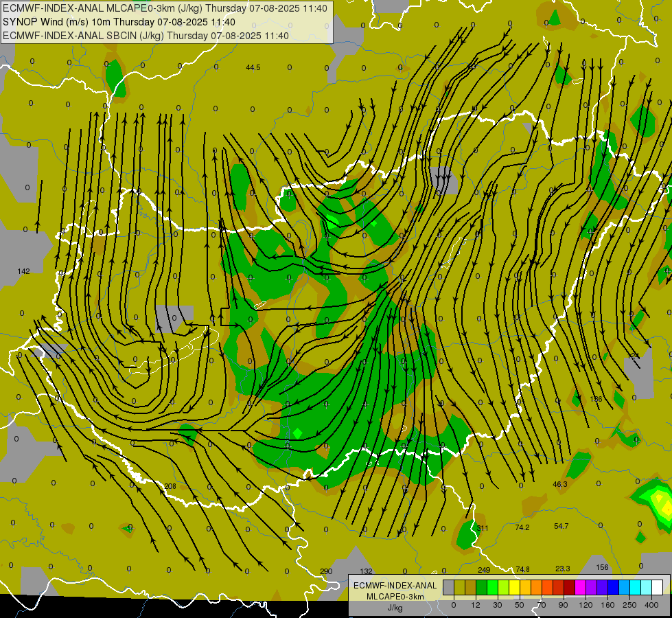Viewport: 672px width, 618px height.
Task: Click the white legend swatch
Action: point(658,587)
